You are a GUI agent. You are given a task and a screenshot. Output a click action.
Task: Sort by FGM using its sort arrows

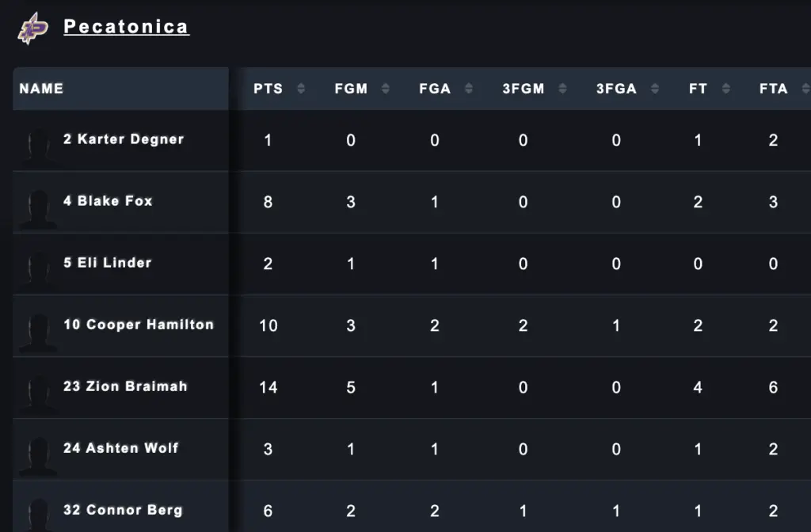[x=386, y=89]
